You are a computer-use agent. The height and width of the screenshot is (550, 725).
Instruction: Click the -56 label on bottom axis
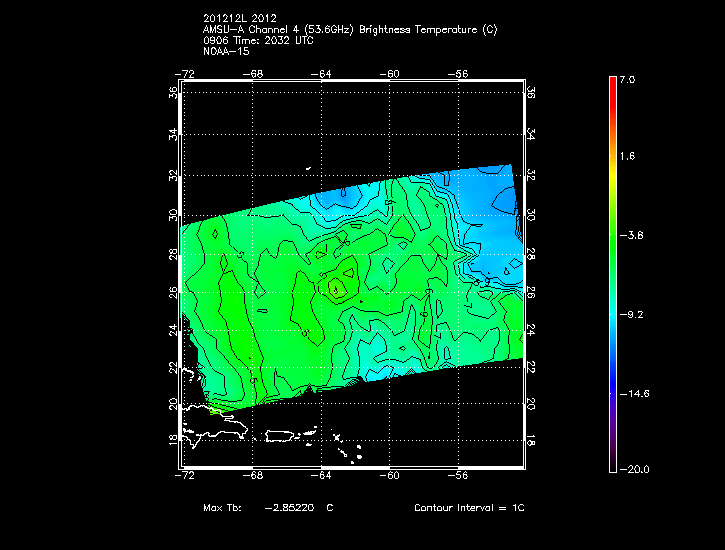point(459,477)
